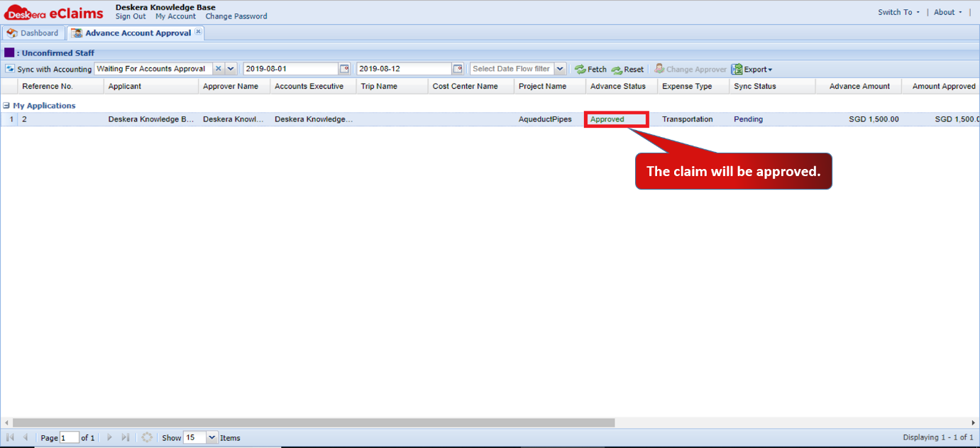Click the grid refresh icon in footer
980x448 pixels.
coord(147,437)
